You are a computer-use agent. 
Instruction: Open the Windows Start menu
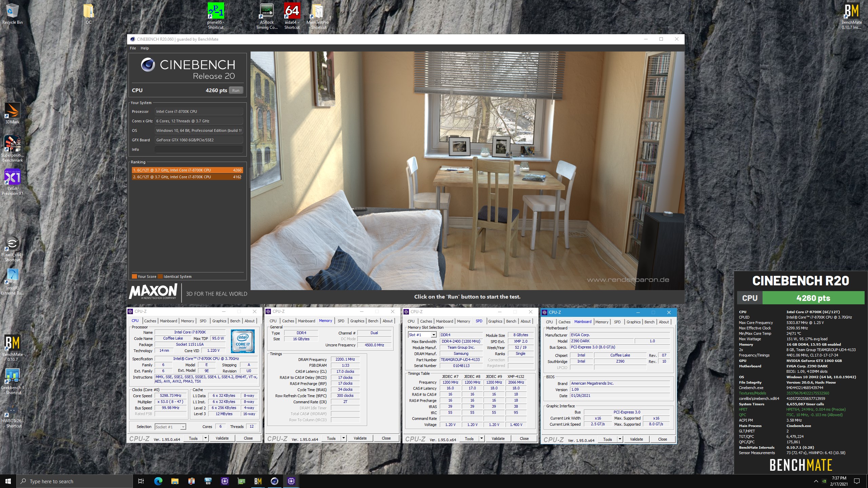pyautogui.click(x=8, y=481)
